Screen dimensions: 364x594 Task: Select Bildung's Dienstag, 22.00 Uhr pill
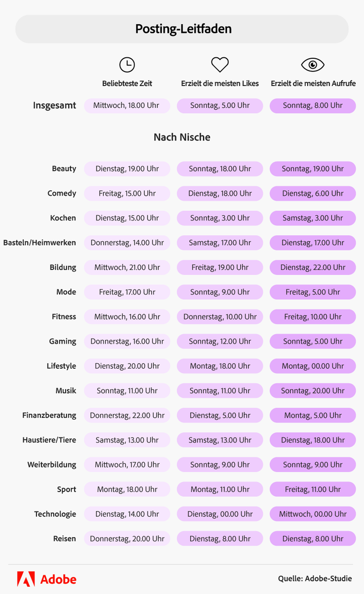[313, 267]
